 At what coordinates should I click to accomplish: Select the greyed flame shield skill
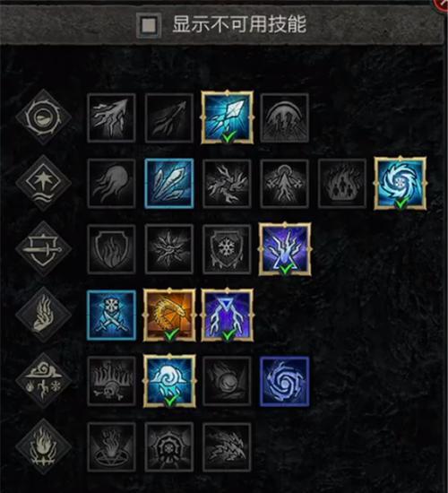tap(112, 249)
